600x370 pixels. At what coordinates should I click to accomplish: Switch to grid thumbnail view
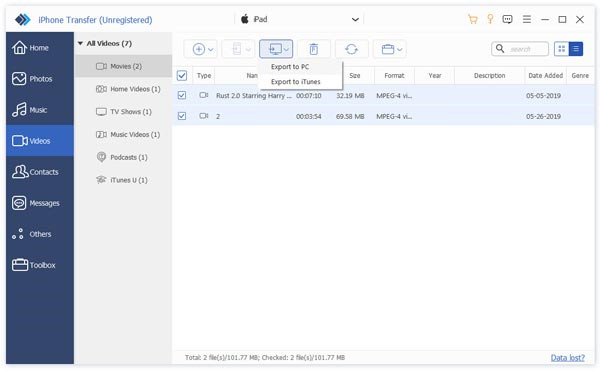[561, 49]
